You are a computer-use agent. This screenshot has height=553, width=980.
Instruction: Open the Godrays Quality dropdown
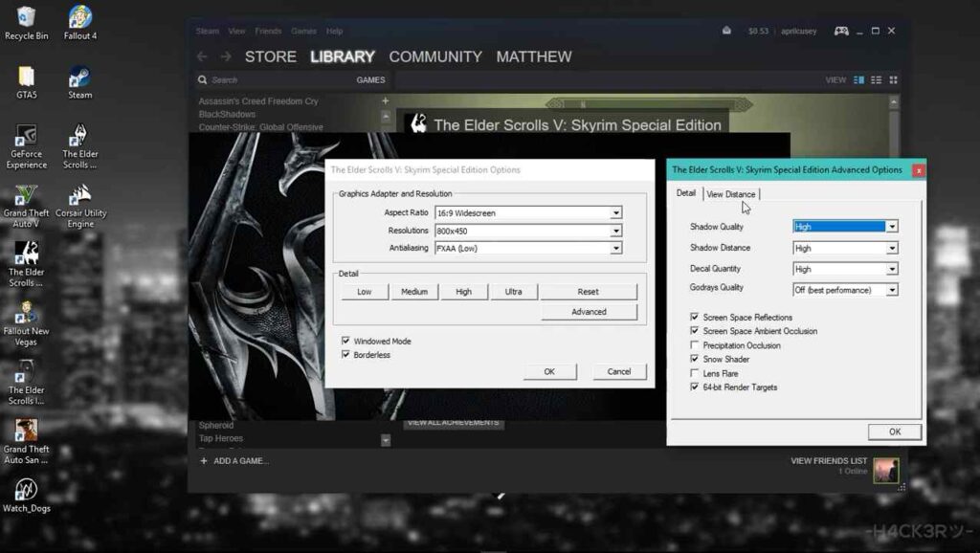pyautogui.click(x=845, y=290)
